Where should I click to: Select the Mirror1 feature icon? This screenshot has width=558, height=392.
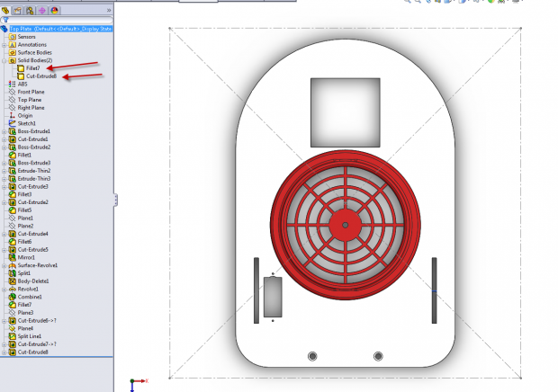coord(12,257)
